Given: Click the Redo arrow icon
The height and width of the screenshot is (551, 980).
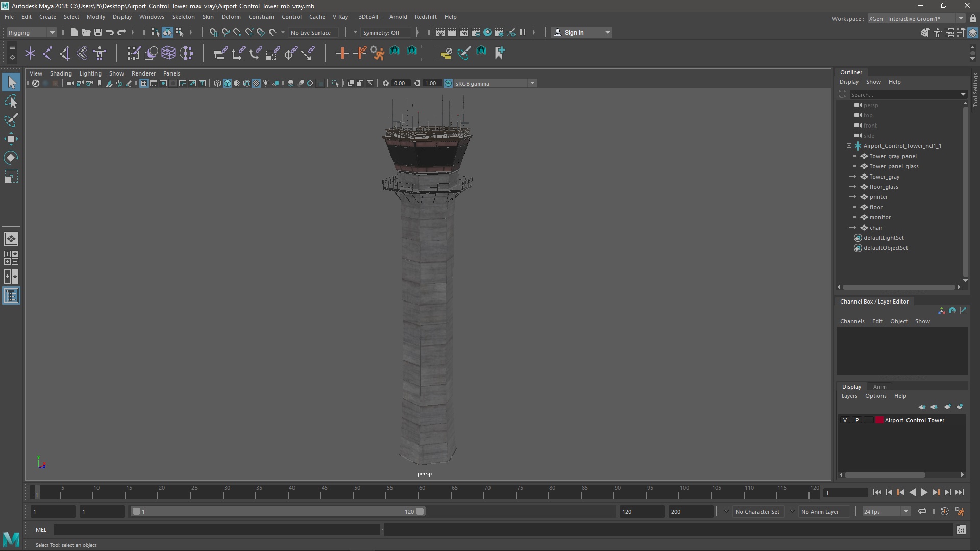Looking at the screenshot, I should coord(121,32).
